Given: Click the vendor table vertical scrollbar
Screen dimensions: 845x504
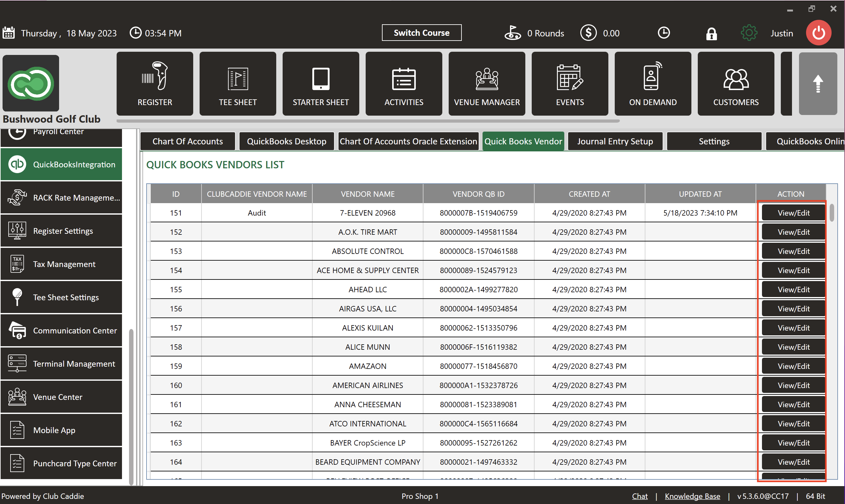Looking at the screenshot, I should click(832, 213).
